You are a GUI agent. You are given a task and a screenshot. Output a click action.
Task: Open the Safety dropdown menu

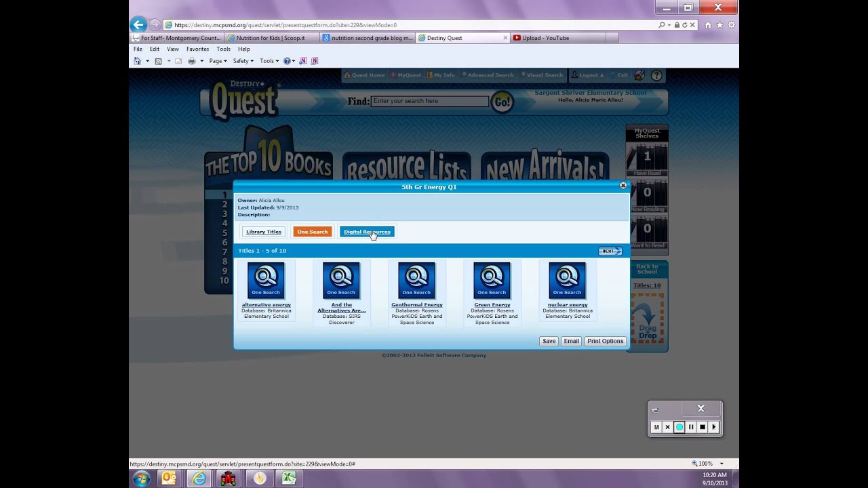tap(243, 61)
